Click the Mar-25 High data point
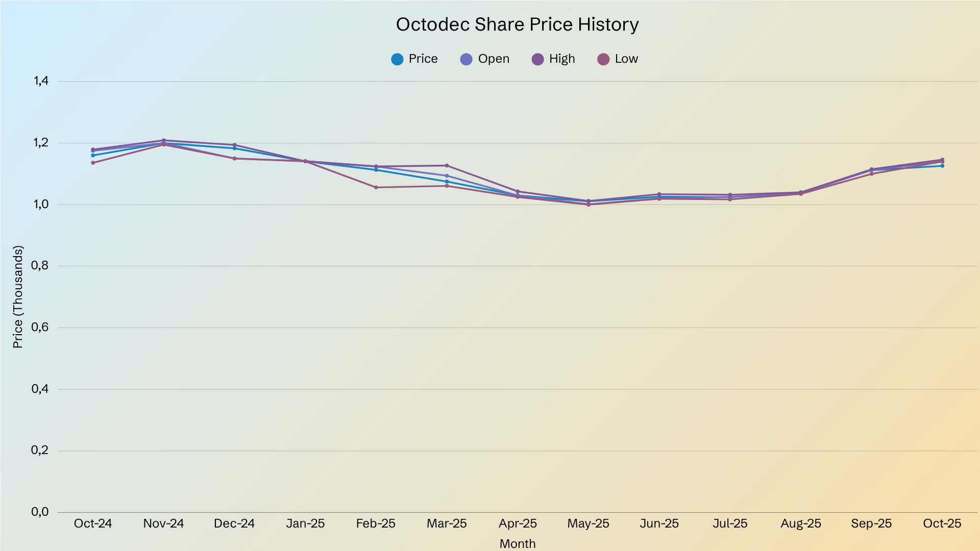The width and height of the screenshot is (980, 551). pos(447,166)
